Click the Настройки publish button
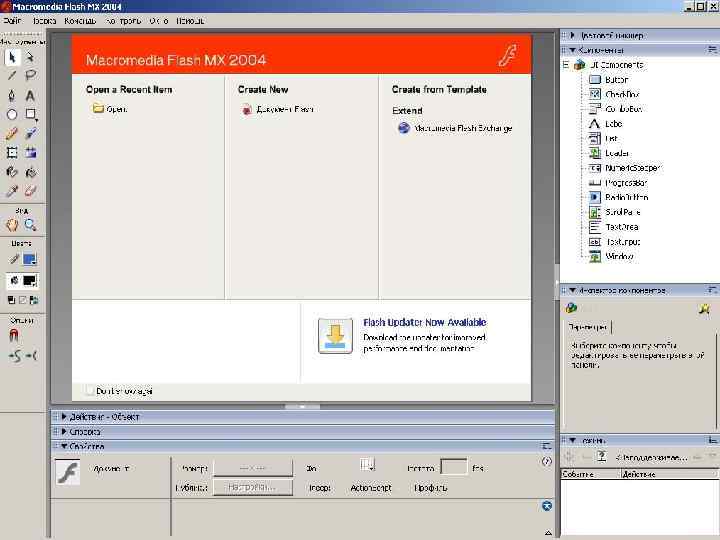 pyautogui.click(x=253, y=487)
